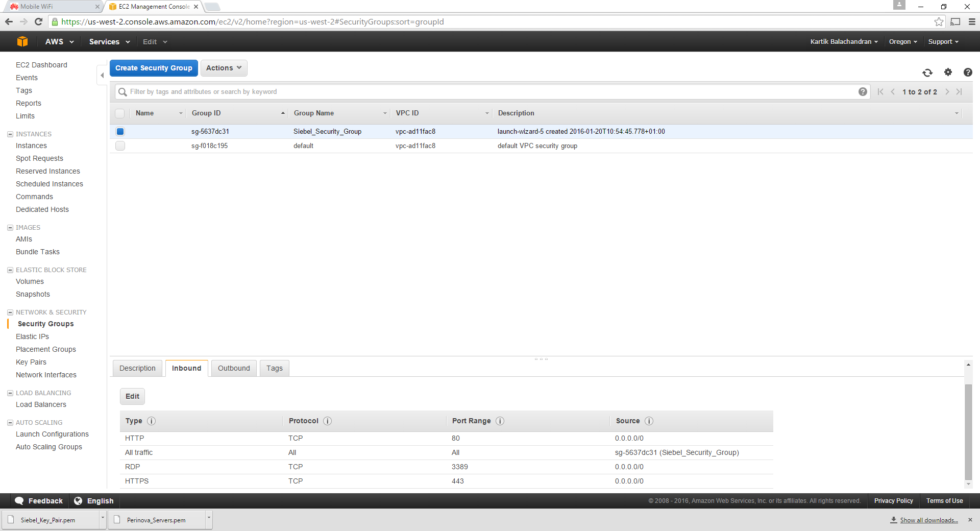Open the Chrome menu icon
The width and height of the screenshot is (980, 531).
tap(972, 21)
